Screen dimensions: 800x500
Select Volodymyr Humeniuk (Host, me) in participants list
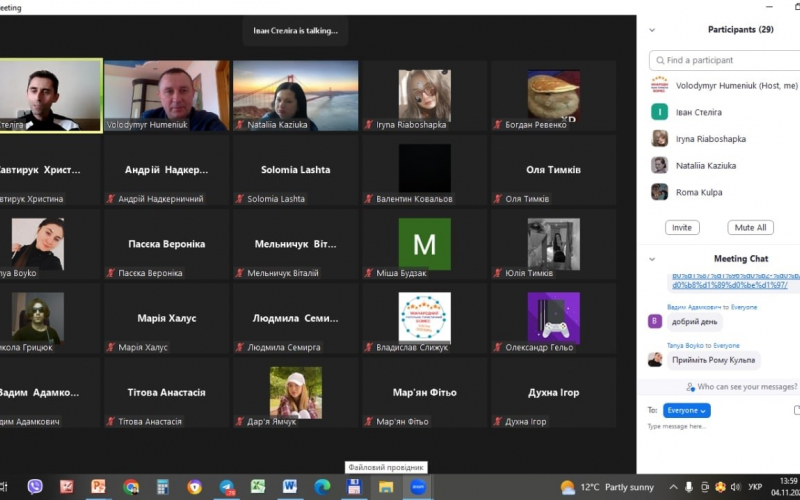click(724, 85)
